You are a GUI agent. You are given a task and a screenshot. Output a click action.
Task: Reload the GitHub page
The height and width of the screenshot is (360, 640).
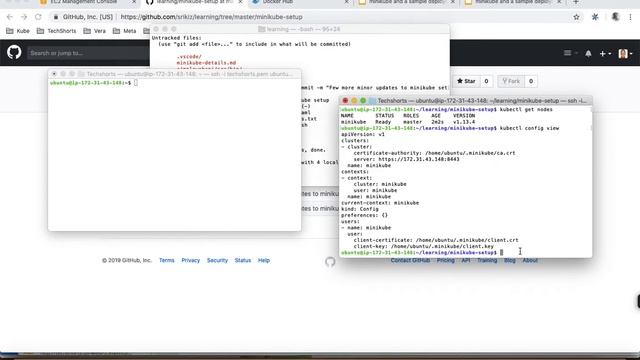click(38, 17)
